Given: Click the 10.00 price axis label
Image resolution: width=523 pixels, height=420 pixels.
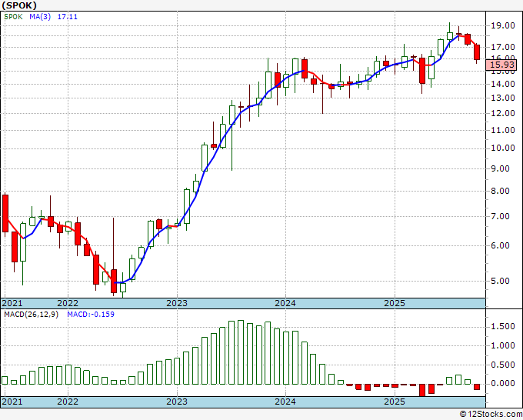Looking at the screenshot, I should tap(503, 148).
